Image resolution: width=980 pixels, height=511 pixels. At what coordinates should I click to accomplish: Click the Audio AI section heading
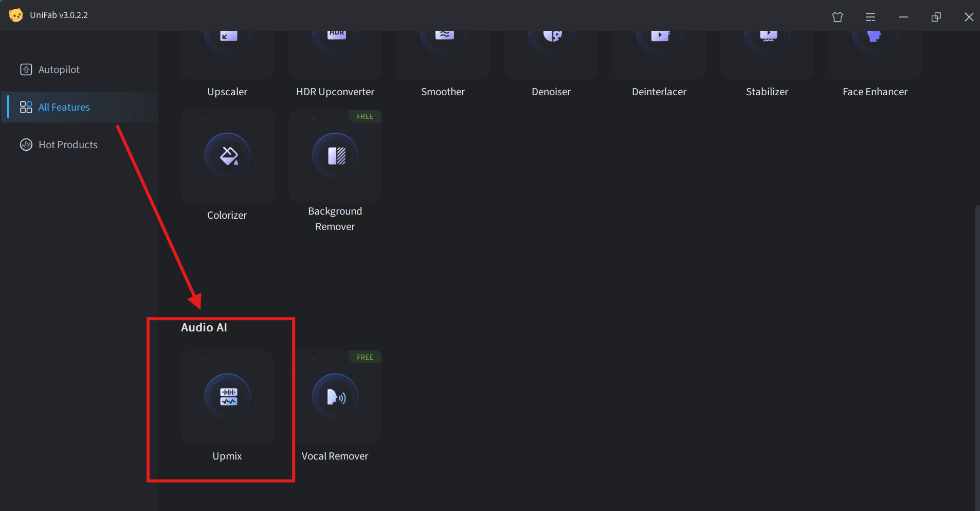click(x=204, y=327)
